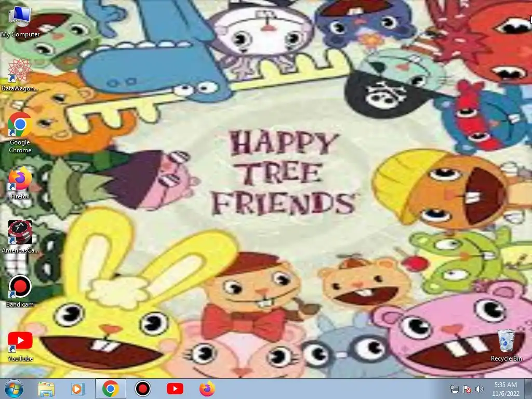Select the DataWagon desktop shortcut
This screenshot has height=399, width=532.
[x=20, y=75]
